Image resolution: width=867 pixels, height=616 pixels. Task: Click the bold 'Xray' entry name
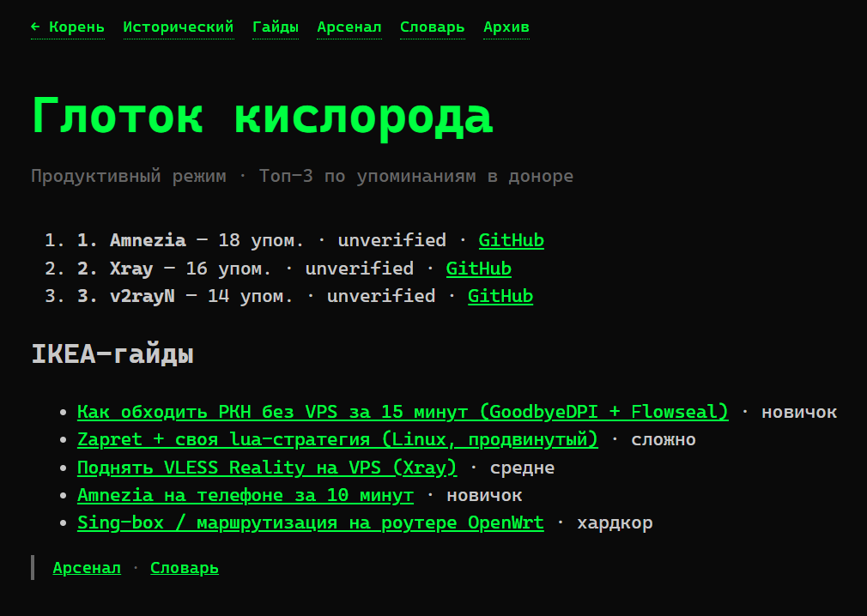131,269
